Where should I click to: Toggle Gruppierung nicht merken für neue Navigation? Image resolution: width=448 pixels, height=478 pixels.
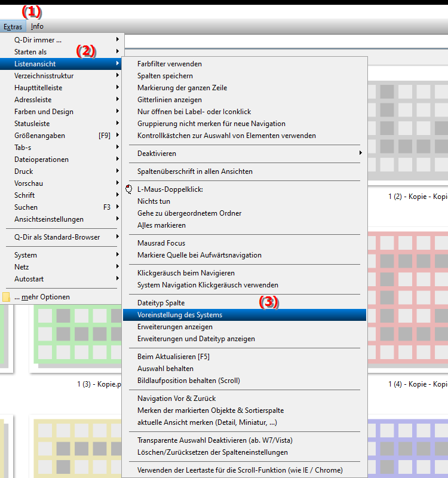tap(244, 124)
